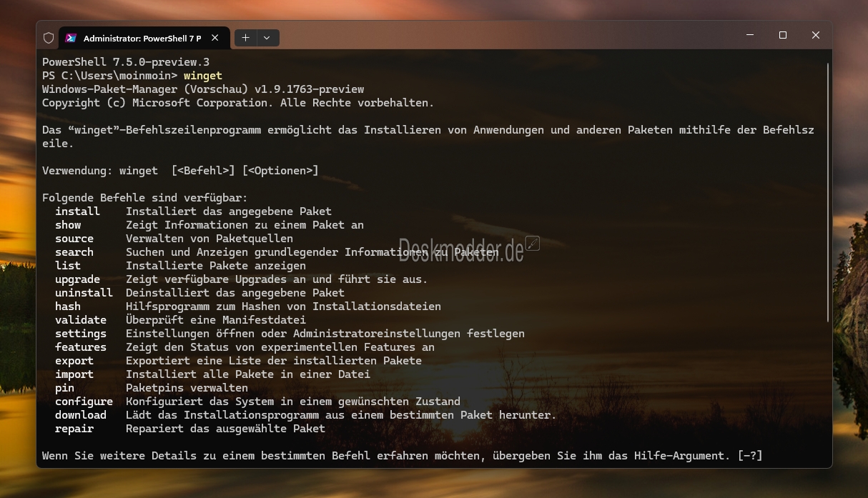
Task: Click 'Folgende Befehle sind verfügbar:' heading
Action: [x=145, y=198]
